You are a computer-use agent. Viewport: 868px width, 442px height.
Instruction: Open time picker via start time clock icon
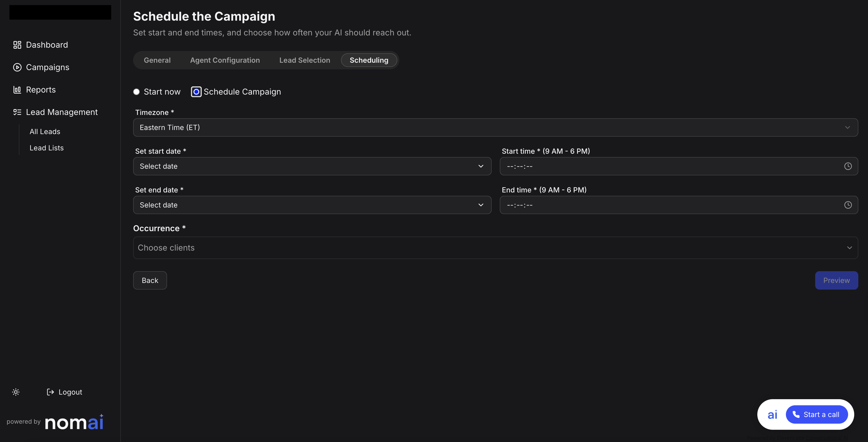coord(848,166)
